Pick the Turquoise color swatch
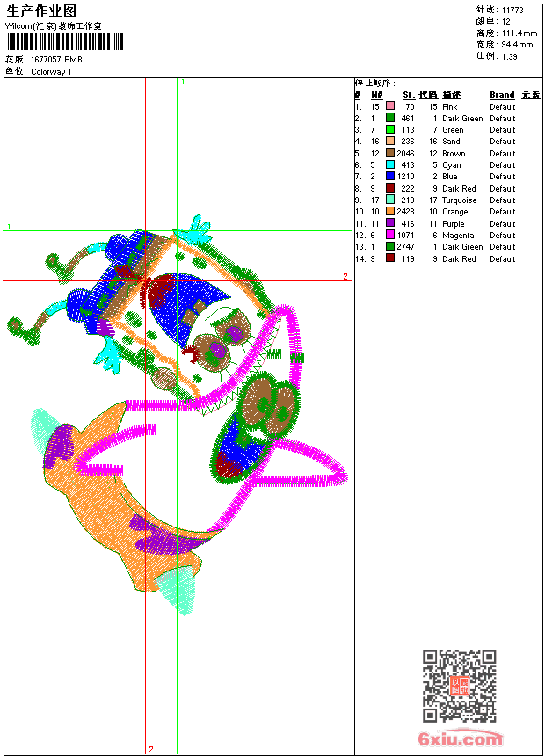This screenshot has height=756, width=545. (390, 200)
